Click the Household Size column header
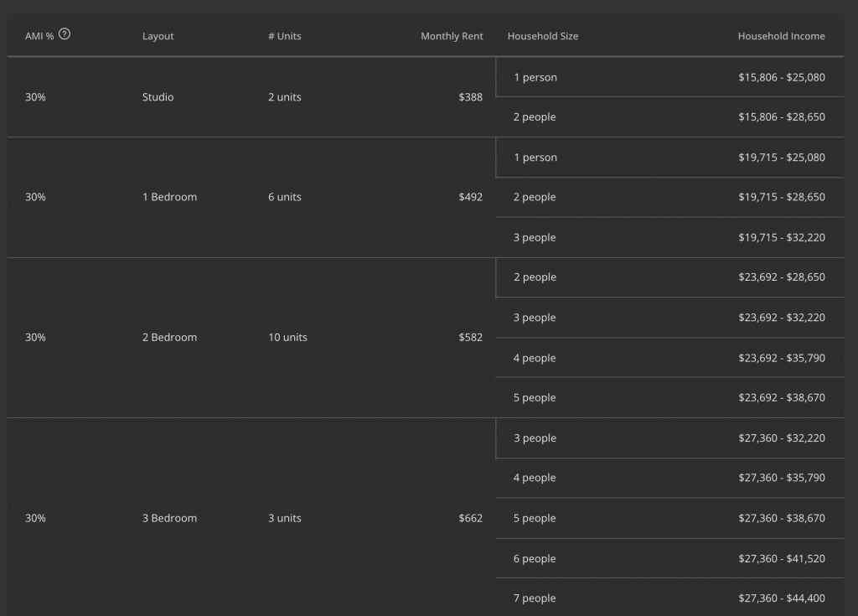Screen dimensions: 858x616 tap(542, 36)
